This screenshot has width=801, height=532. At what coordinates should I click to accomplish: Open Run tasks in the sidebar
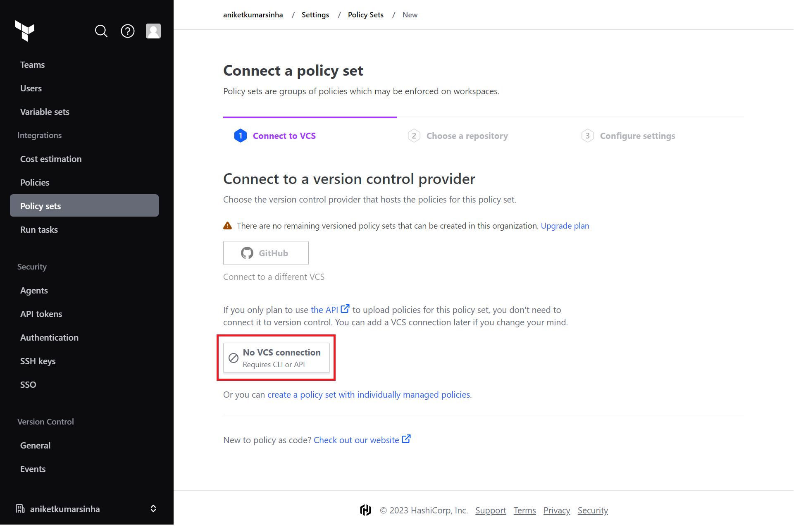[39, 229]
